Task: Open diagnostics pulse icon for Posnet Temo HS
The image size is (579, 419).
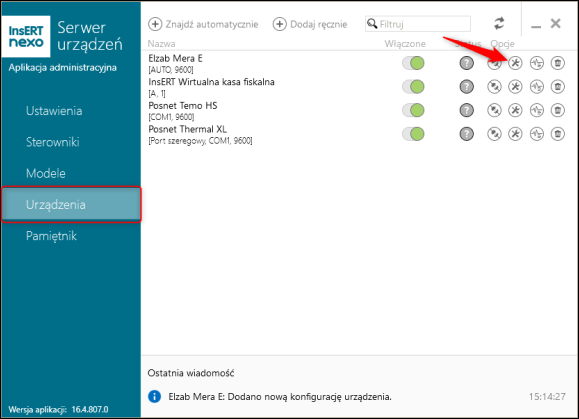Action: click(537, 110)
